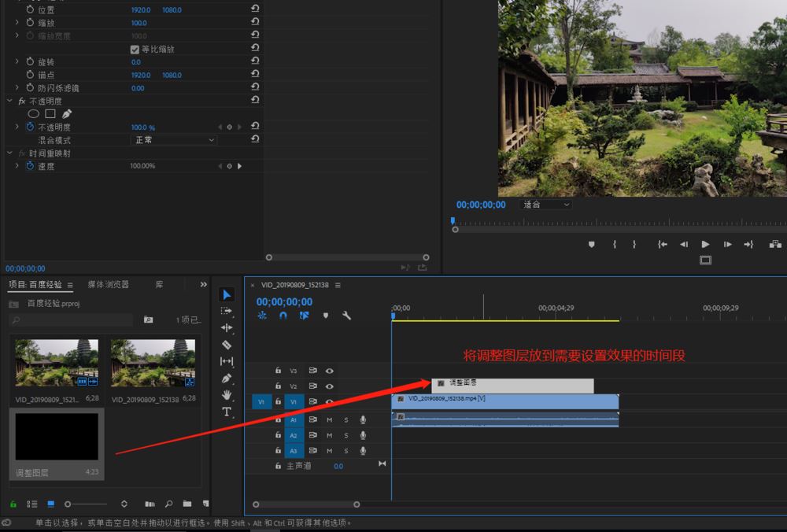Image resolution: width=787 pixels, height=532 pixels.
Task: Toggle V2 track output eye
Action: click(x=329, y=386)
